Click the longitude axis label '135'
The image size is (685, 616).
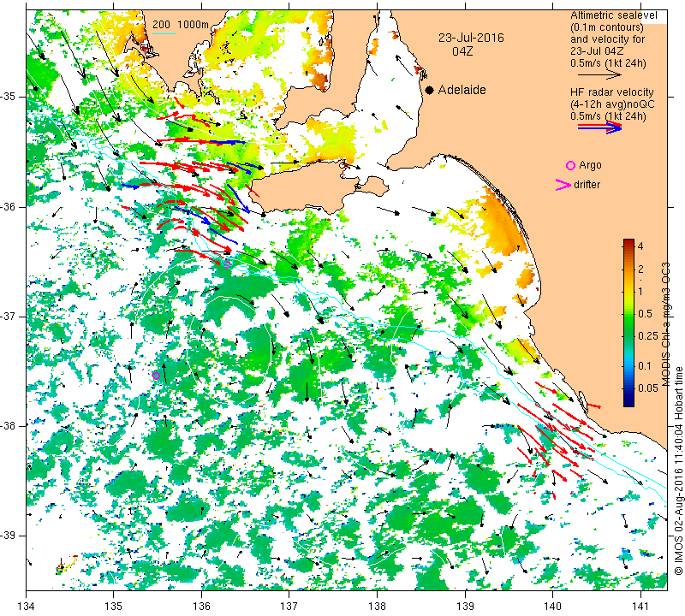point(114,607)
